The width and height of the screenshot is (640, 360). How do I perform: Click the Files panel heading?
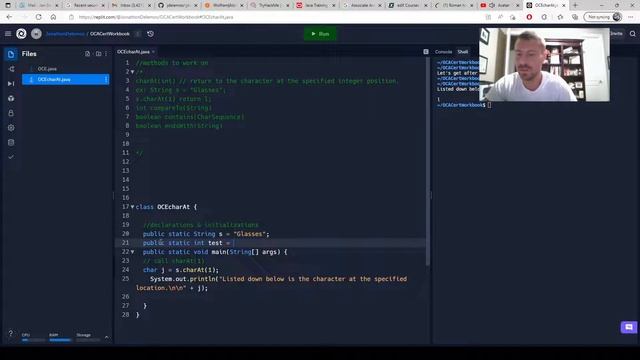pyautogui.click(x=29, y=54)
